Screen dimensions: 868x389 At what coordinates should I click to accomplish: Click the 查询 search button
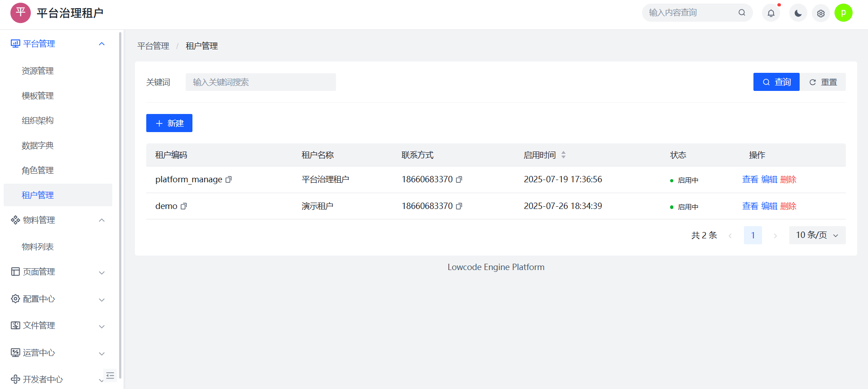click(x=776, y=82)
